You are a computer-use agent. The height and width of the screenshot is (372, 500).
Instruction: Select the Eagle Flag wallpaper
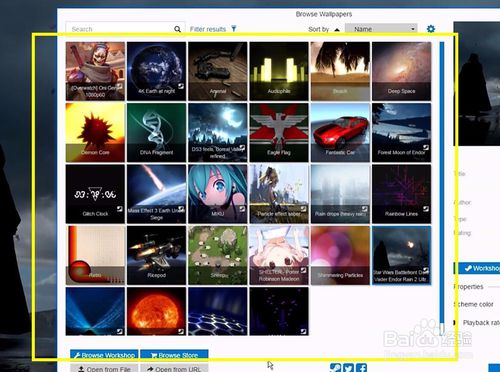point(279,133)
